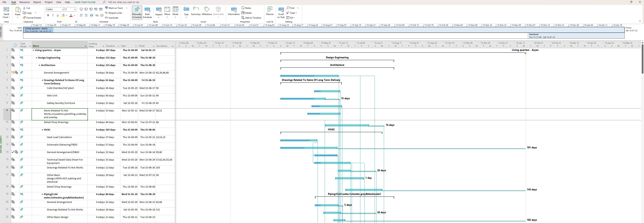644x223 pixels.
Task: Mark task 75% complete
Action: tap(96, 9)
